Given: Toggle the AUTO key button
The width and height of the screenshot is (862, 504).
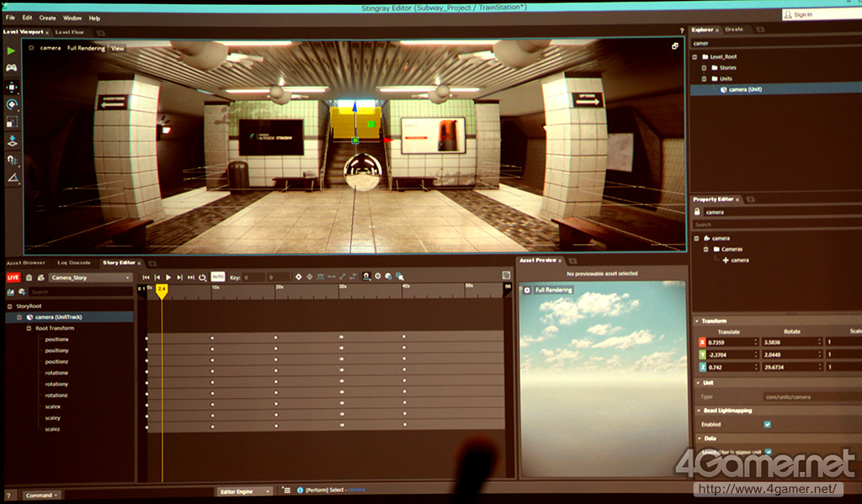Looking at the screenshot, I should click(x=218, y=277).
